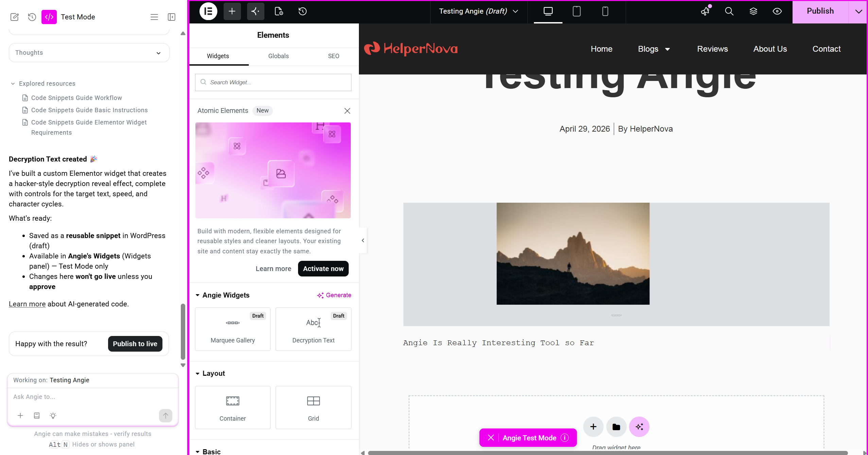Click the Publish to live button
The height and width of the screenshot is (455, 868).
point(135,344)
